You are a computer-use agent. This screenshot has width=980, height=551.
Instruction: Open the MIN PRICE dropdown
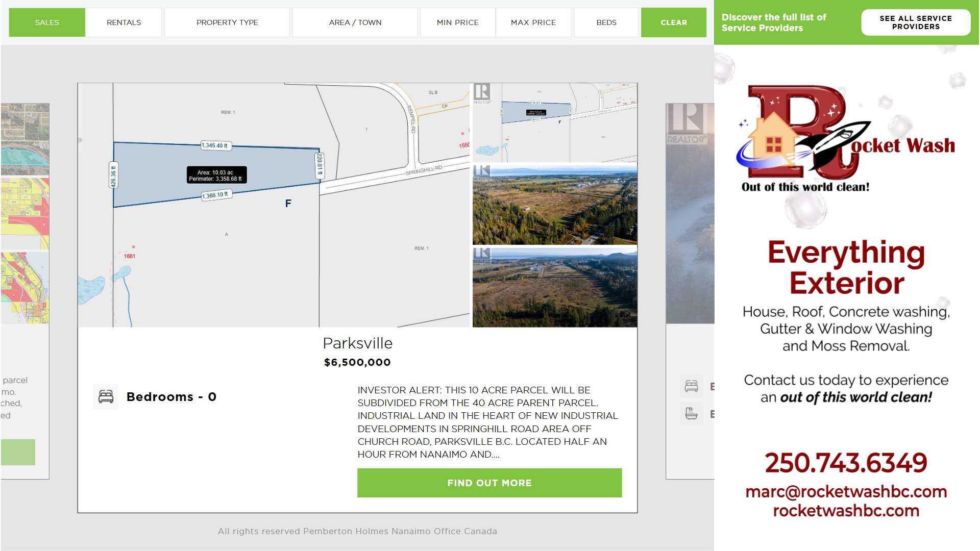pyautogui.click(x=458, y=22)
